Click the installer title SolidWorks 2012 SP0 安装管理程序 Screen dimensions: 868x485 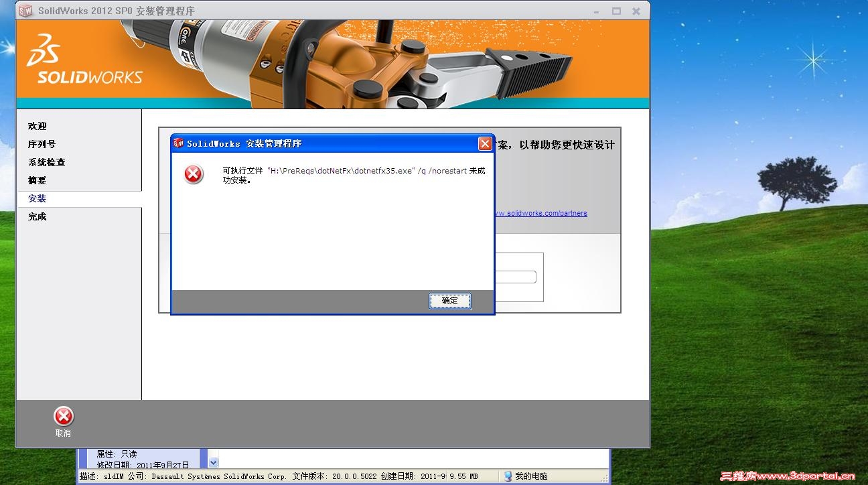117,11
